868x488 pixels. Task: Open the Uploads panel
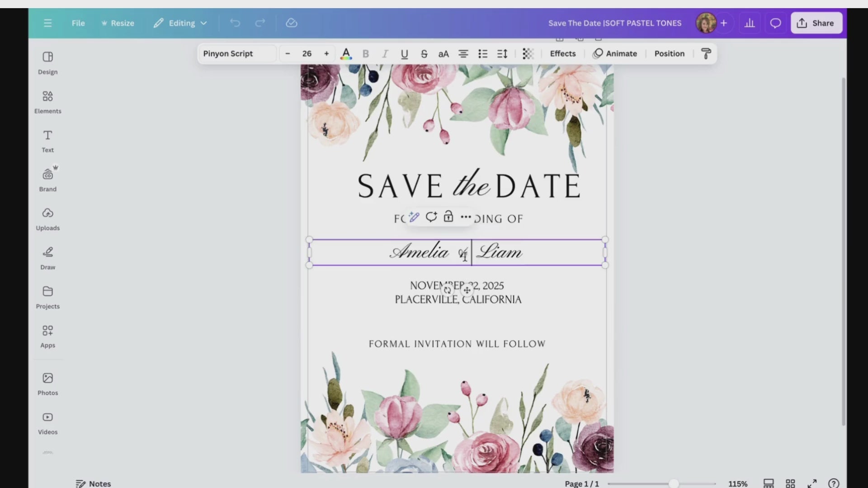(x=47, y=219)
